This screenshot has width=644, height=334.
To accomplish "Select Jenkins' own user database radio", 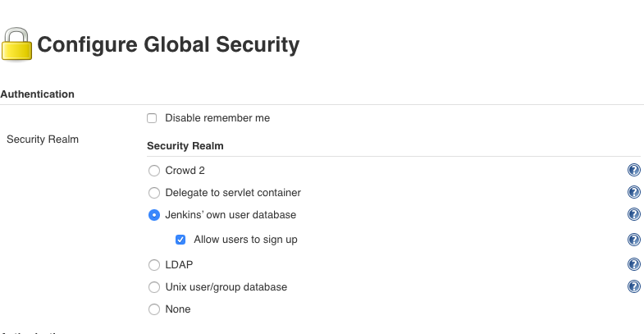I will pos(153,215).
